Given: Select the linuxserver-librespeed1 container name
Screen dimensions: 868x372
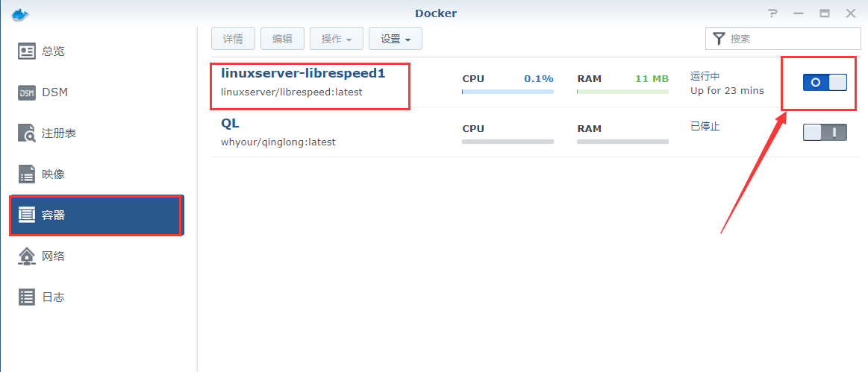Looking at the screenshot, I should click(303, 73).
